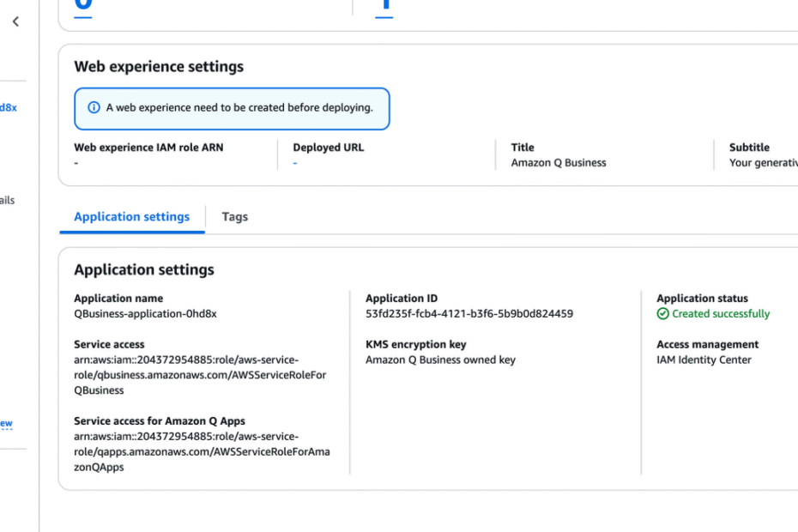Click the Amazon Q Business owned key value

440,360
